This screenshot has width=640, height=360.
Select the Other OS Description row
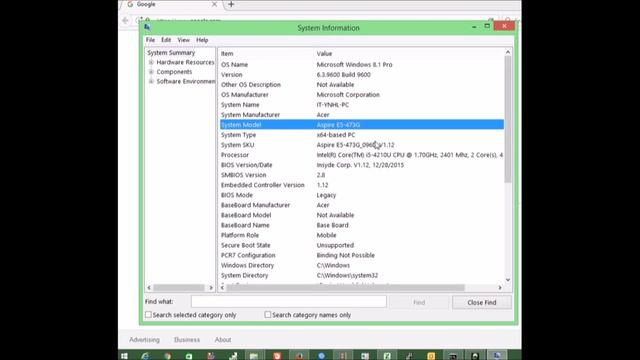[362, 84]
